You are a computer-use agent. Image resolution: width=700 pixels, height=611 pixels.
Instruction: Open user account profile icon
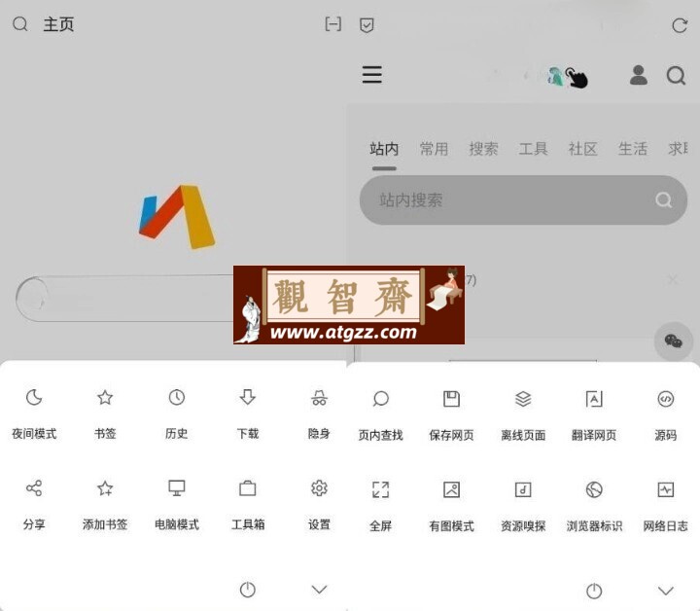(x=639, y=75)
